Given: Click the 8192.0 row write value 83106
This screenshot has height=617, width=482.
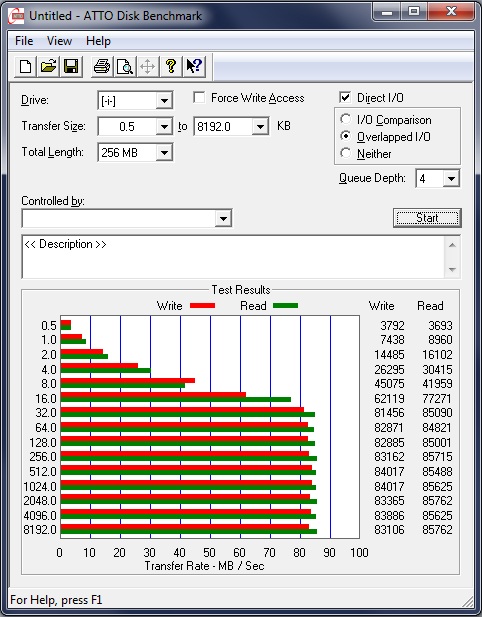Looking at the screenshot, I should point(389,530).
